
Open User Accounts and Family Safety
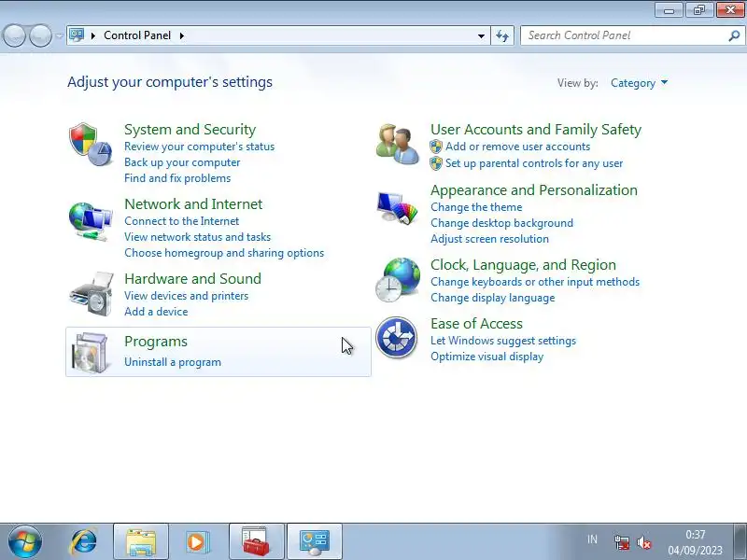click(536, 129)
